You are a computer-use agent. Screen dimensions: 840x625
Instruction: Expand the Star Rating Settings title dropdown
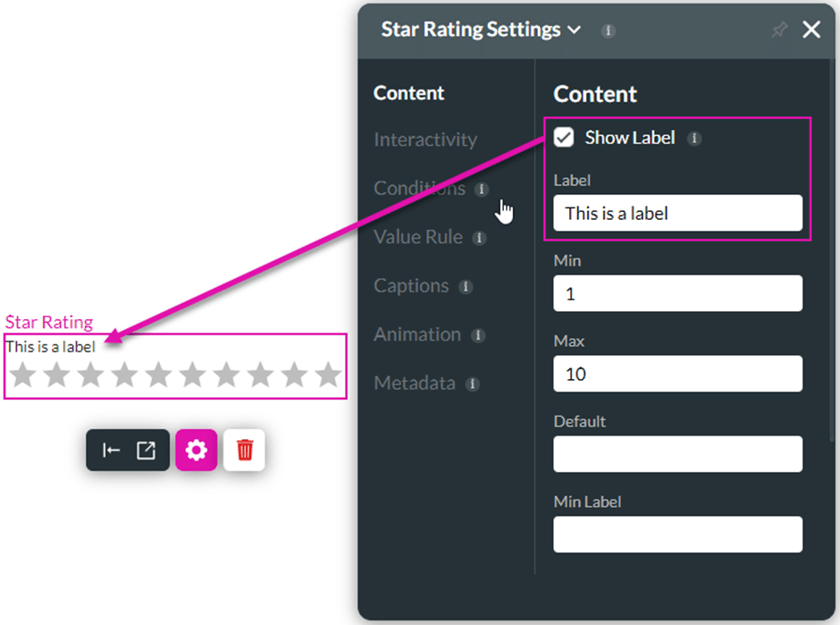click(x=575, y=30)
